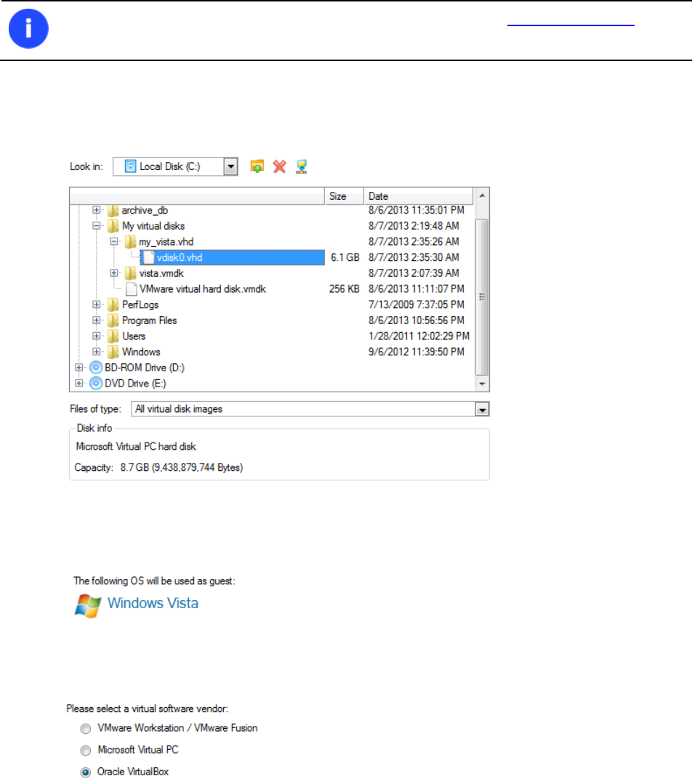This screenshot has height=784, width=692.
Task: Select the my_vista.vhd folder name
Action: point(166,242)
